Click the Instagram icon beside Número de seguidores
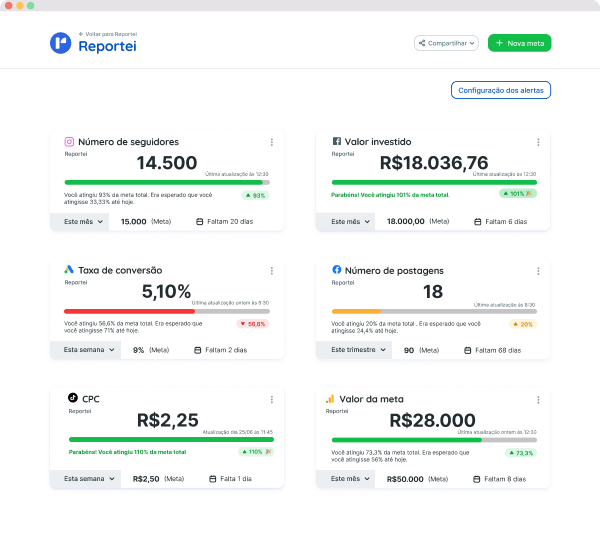This screenshot has height=533, width=600. pyautogui.click(x=69, y=142)
